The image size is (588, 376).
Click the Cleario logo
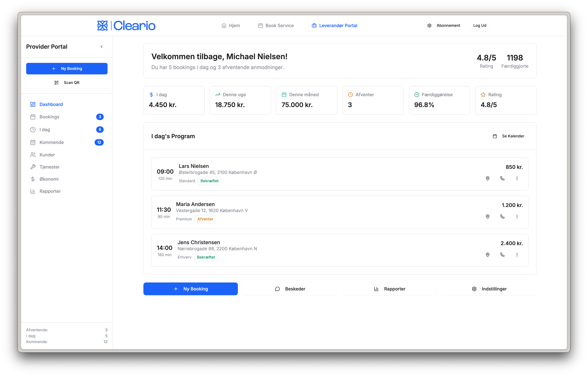pos(126,26)
